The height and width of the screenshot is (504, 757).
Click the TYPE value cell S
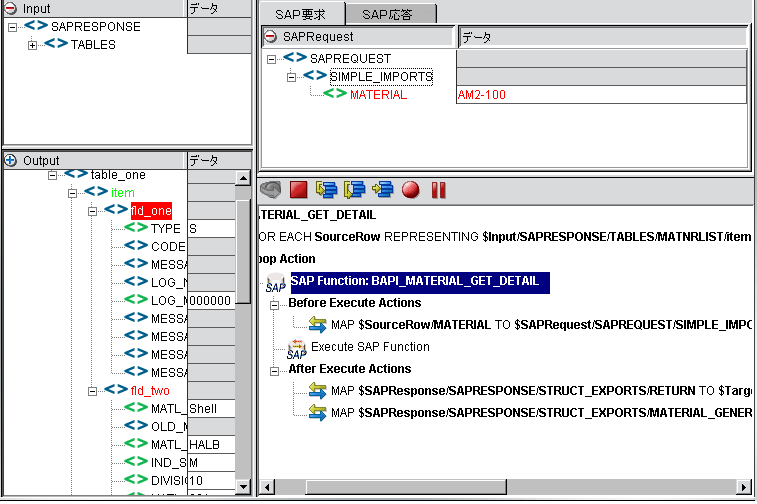[211, 228]
